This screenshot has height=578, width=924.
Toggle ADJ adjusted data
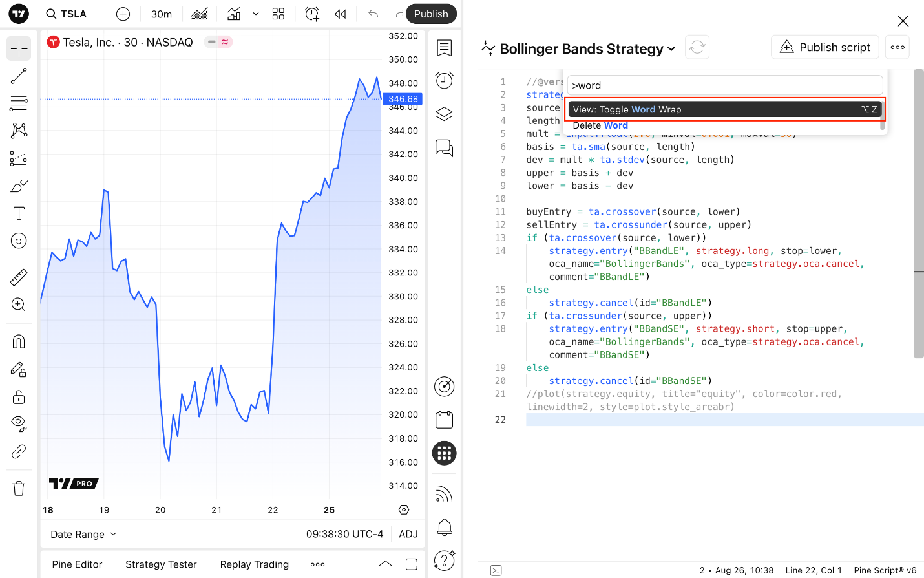click(408, 534)
